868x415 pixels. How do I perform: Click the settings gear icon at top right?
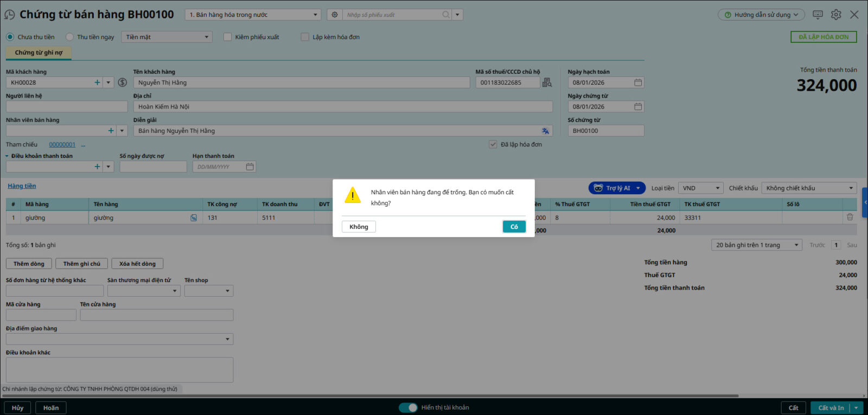click(836, 15)
